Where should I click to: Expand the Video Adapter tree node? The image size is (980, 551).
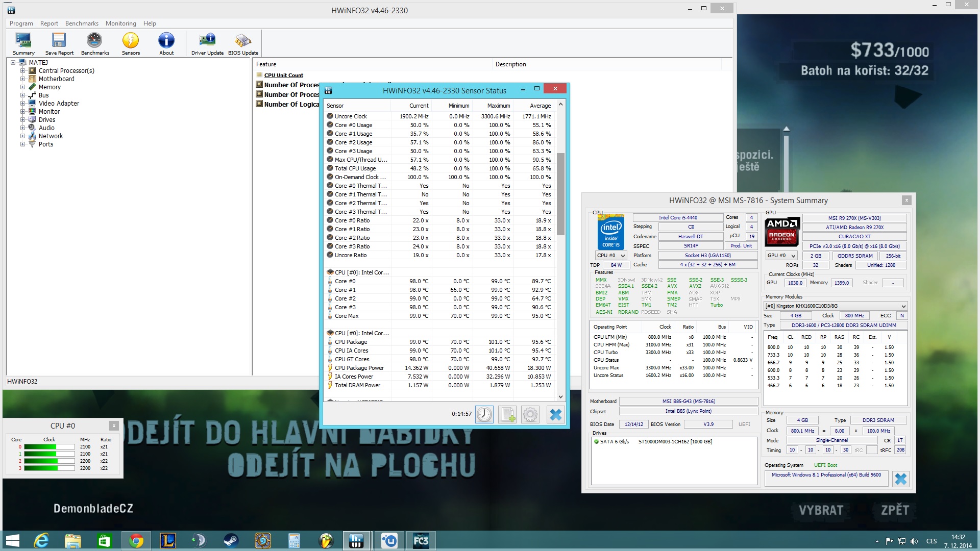22,104
